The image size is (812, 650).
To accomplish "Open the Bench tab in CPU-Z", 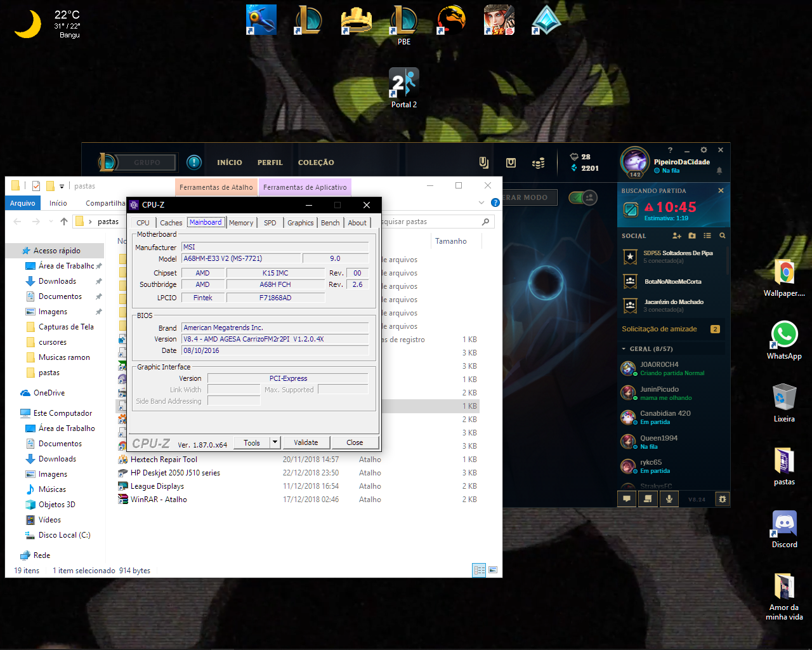I will pos(331,223).
